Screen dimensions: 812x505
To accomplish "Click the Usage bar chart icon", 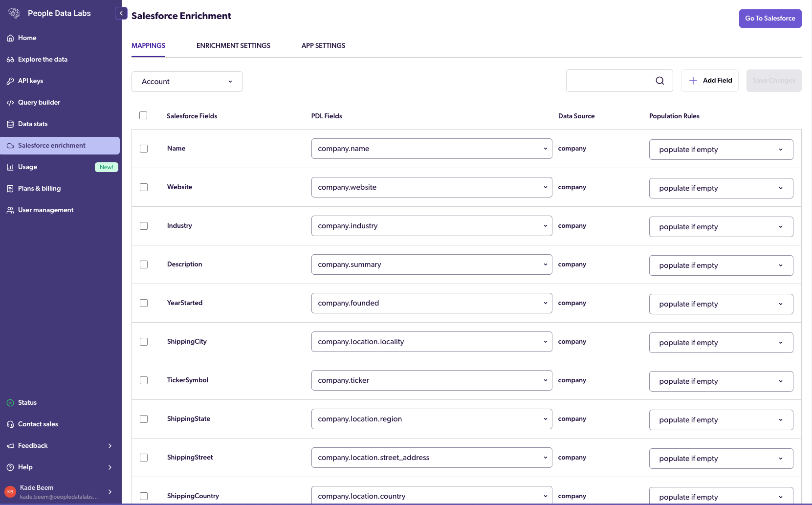I will point(10,167).
